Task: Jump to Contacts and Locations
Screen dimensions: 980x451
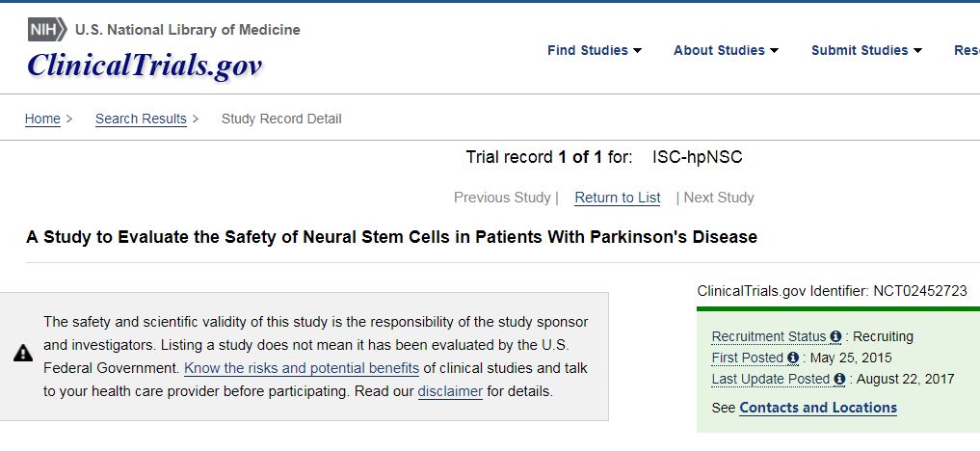Action: coord(818,408)
